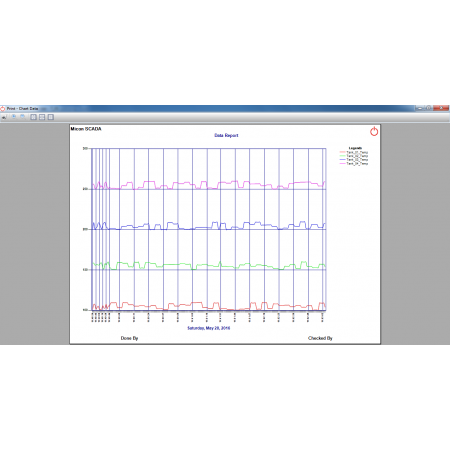Click the magenta Tank_04_Temp legend entry
This screenshot has height=450, width=450.
[354, 164]
